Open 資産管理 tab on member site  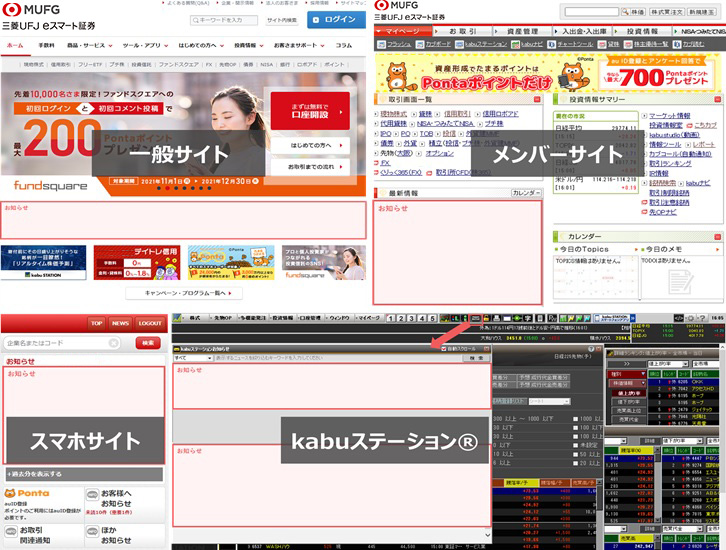point(522,31)
